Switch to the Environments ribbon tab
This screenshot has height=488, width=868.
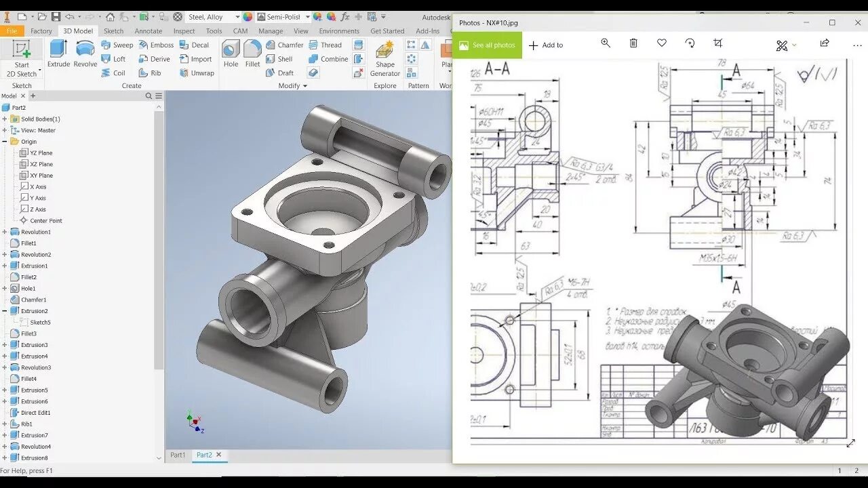click(x=339, y=31)
